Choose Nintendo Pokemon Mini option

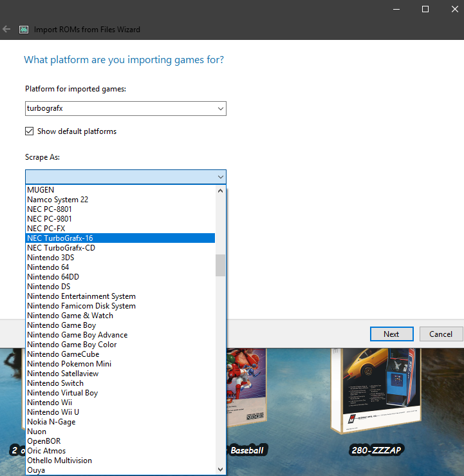pos(121,364)
